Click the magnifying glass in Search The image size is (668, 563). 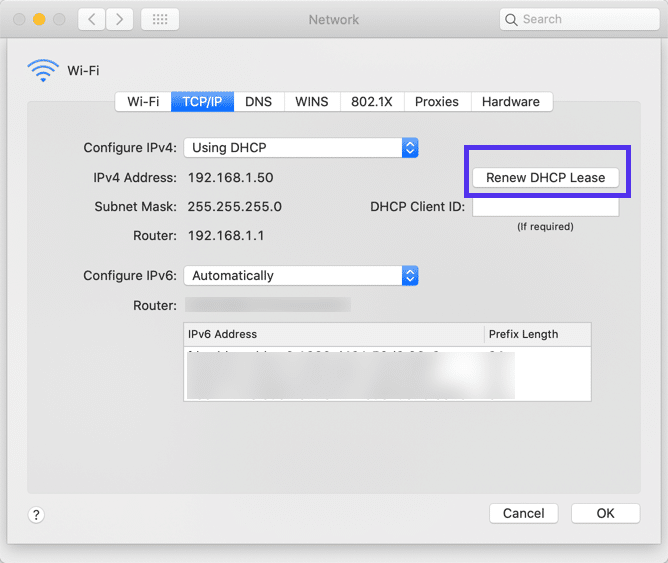point(512,19)
